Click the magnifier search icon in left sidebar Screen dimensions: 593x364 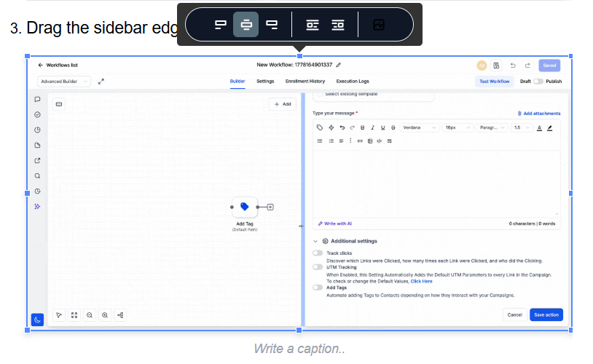point(37,175)
